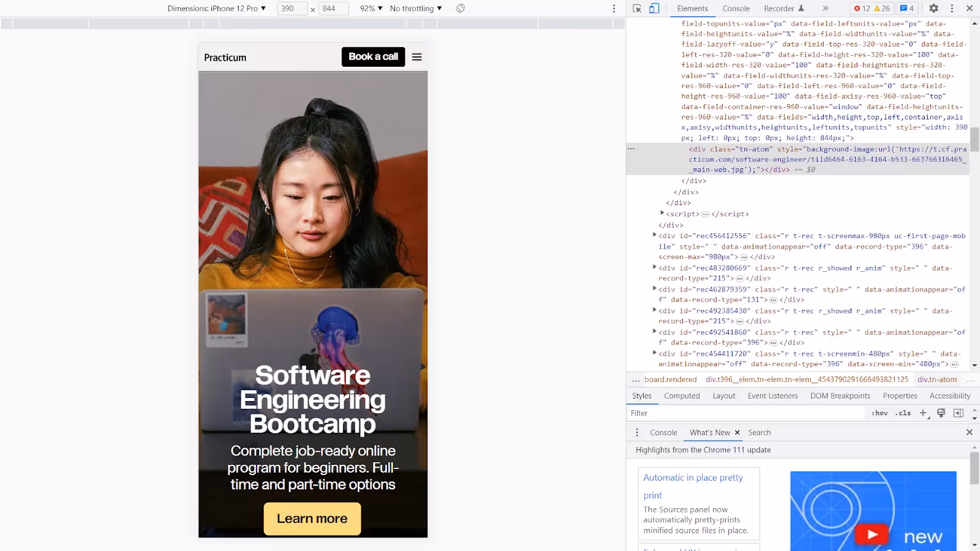Open device toolbar three-dot options menu
Viewport: 980px width, 551px height.
(614, 9)
